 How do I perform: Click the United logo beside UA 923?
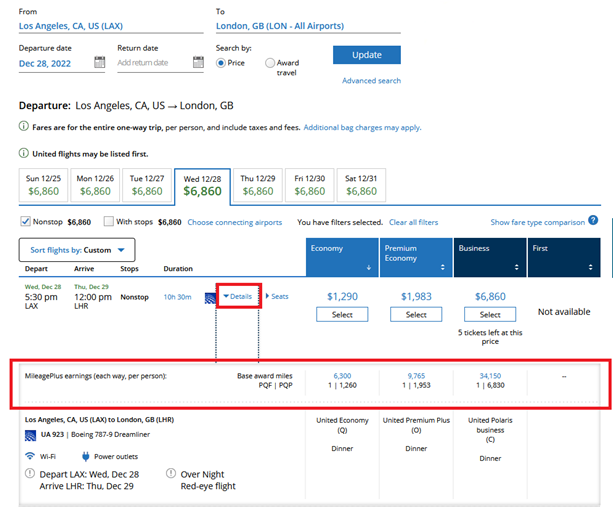pyautogui.click(x=30, y=435)
